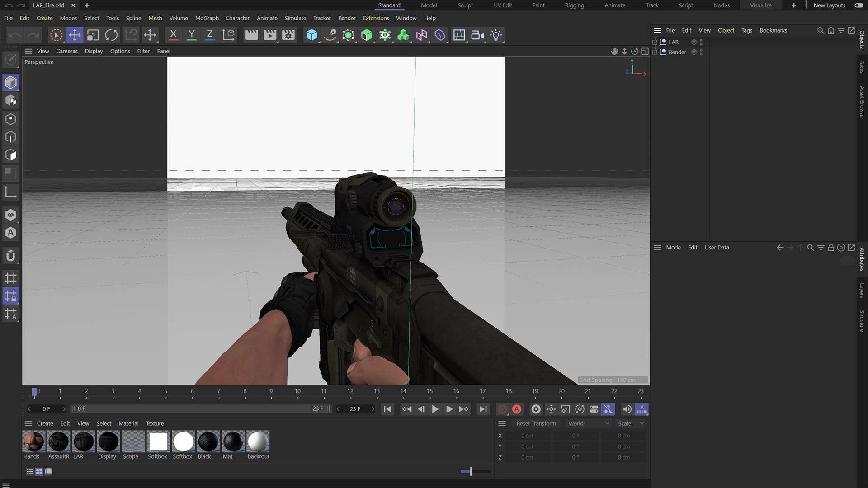Switch to Texture mode in left palette

click(11, 100)
